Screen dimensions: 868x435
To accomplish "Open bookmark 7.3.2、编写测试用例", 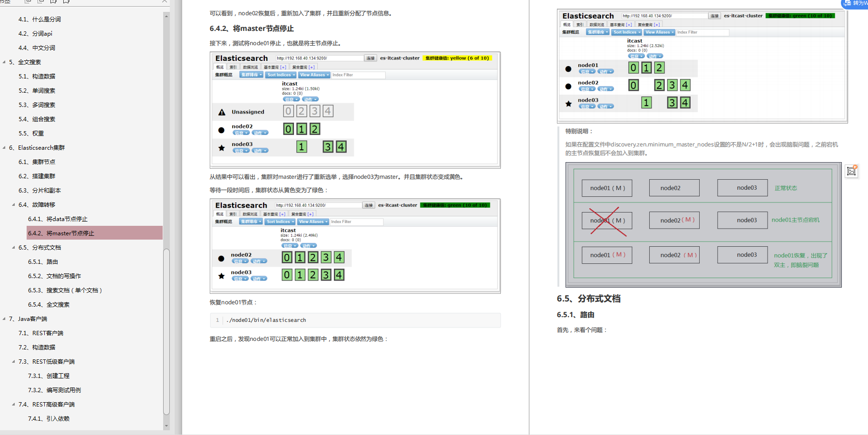I will (54, 390).
